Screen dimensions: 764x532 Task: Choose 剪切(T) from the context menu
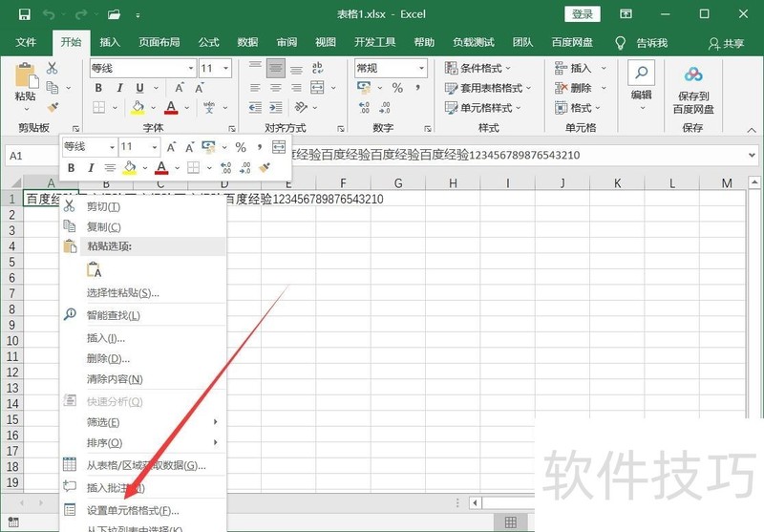coord(142,206)
